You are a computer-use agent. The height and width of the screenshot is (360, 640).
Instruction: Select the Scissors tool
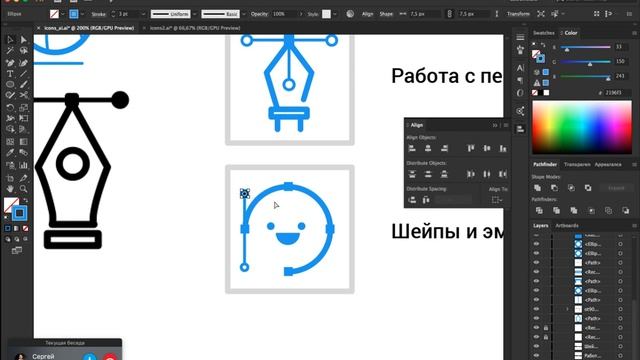point(24,95)
